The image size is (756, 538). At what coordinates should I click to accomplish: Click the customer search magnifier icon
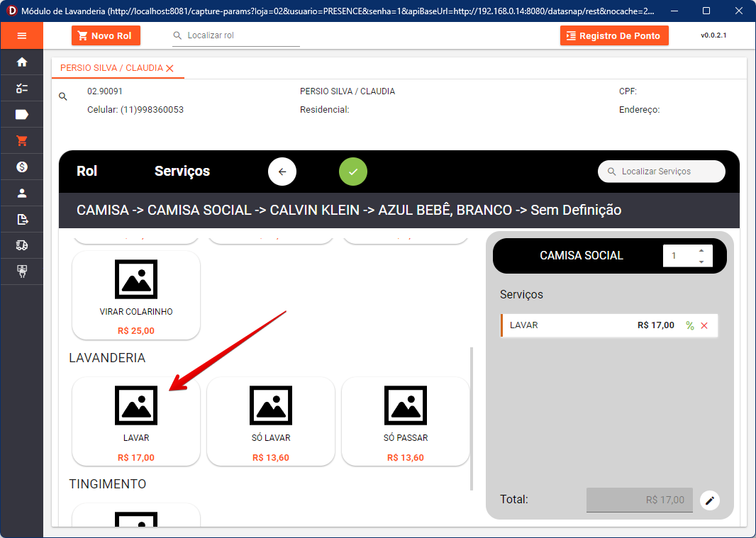coord(62,96)
